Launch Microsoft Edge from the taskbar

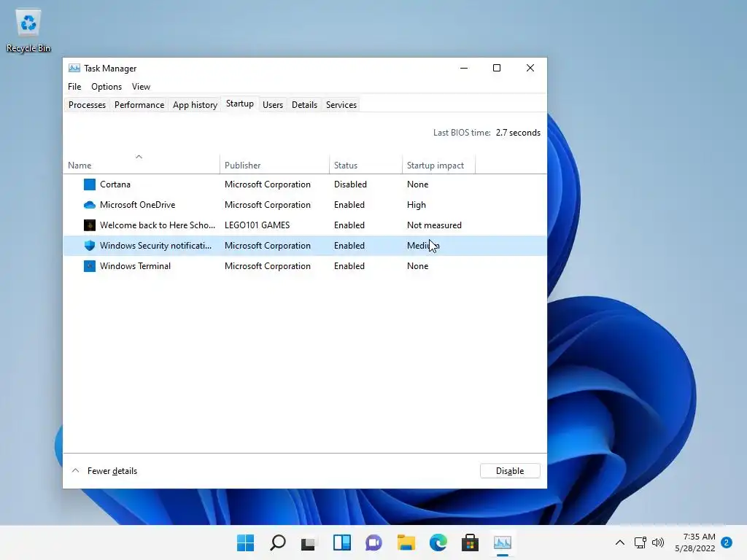coord(438,542)
